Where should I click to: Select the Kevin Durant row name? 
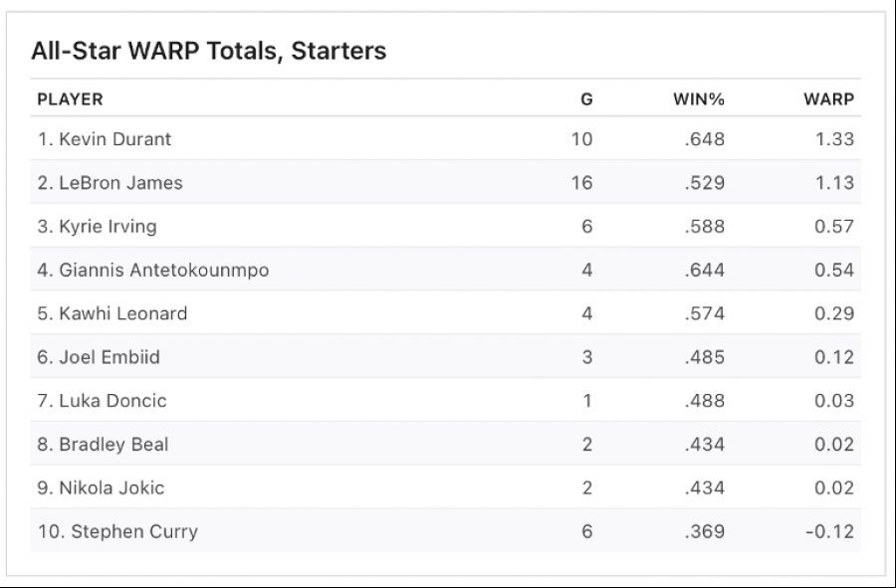(x=105, y=139)
